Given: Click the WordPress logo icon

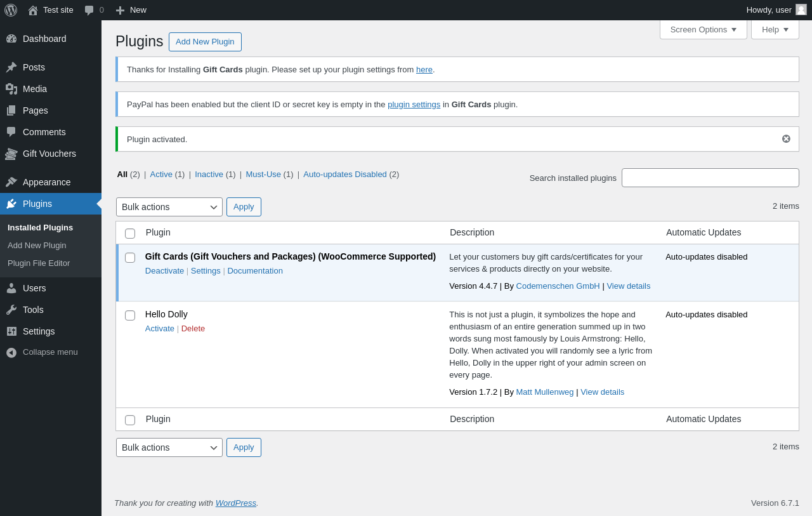Looking at the screenshot, I should click(x=11, y=10).
